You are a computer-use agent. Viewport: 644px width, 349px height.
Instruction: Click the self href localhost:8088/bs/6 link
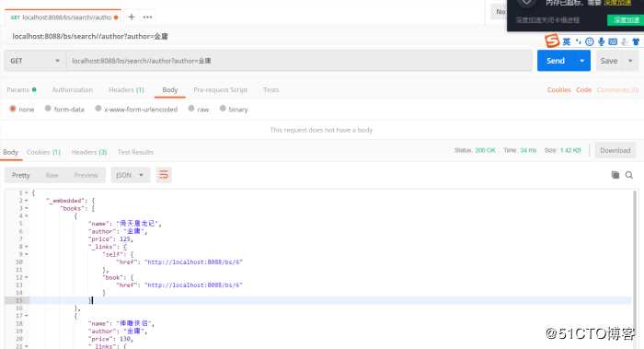click(193, 262)
